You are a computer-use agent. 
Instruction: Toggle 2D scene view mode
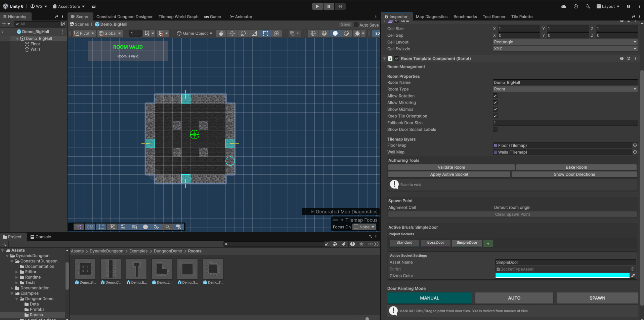pos(377,33)
